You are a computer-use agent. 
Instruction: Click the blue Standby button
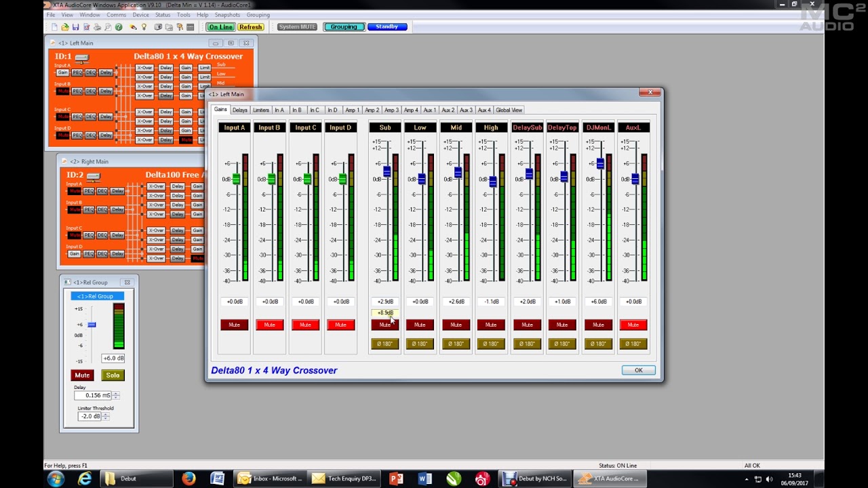pos(387,27)
